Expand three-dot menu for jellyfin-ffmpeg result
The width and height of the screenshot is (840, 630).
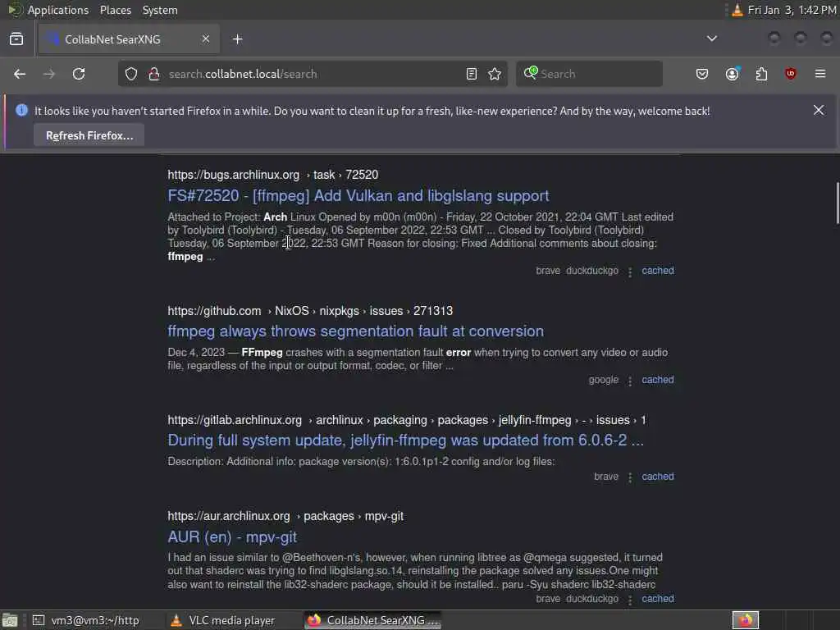click(x=630, y=477)
